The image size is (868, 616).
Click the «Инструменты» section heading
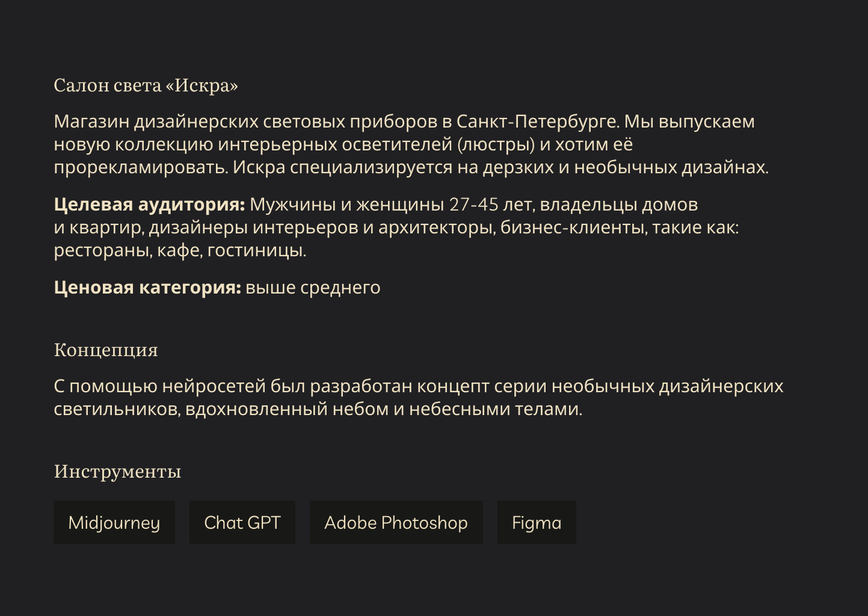coord(117,471)
